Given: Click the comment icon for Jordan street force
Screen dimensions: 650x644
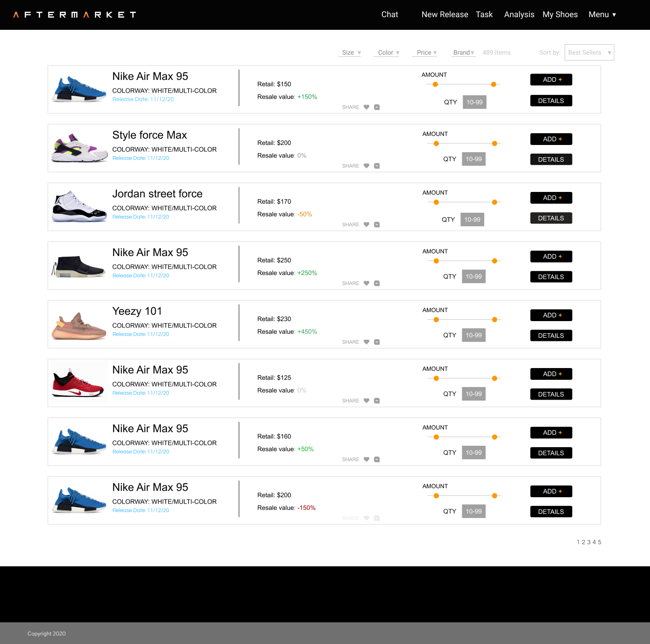Looking at the screenshot, I should pyautogui.click(x=377, y=224).
